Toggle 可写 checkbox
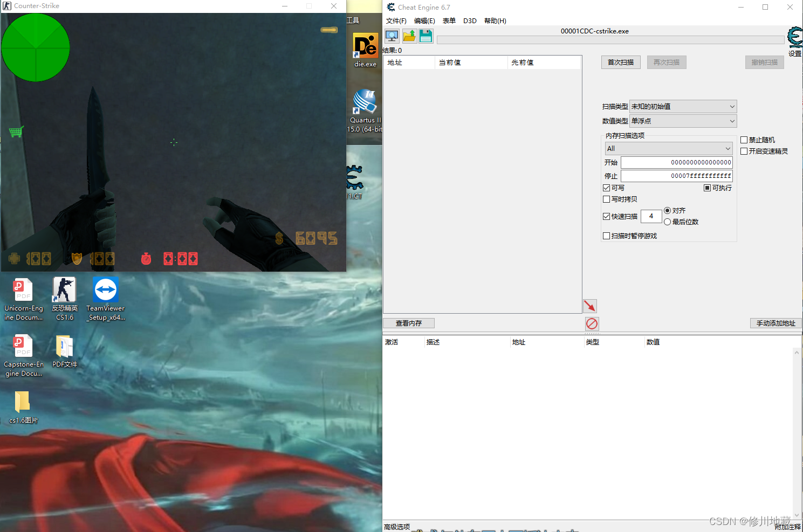The image size is (803, 532). point(606,188)
